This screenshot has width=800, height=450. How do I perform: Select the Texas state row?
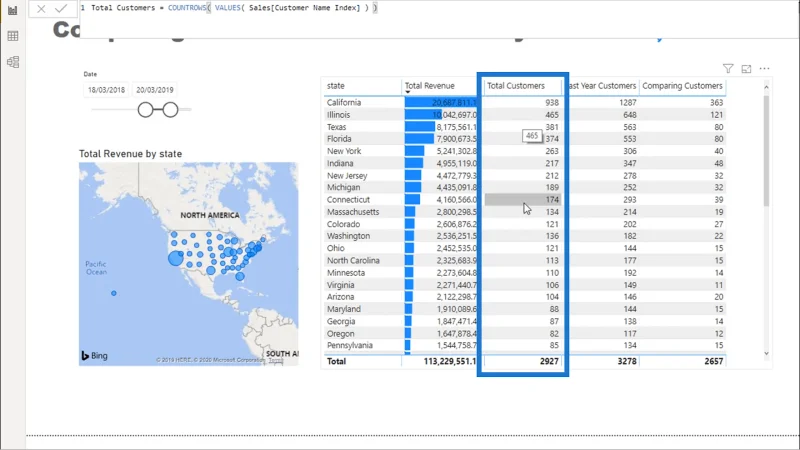pyautogui.click(x=525, y=127)
